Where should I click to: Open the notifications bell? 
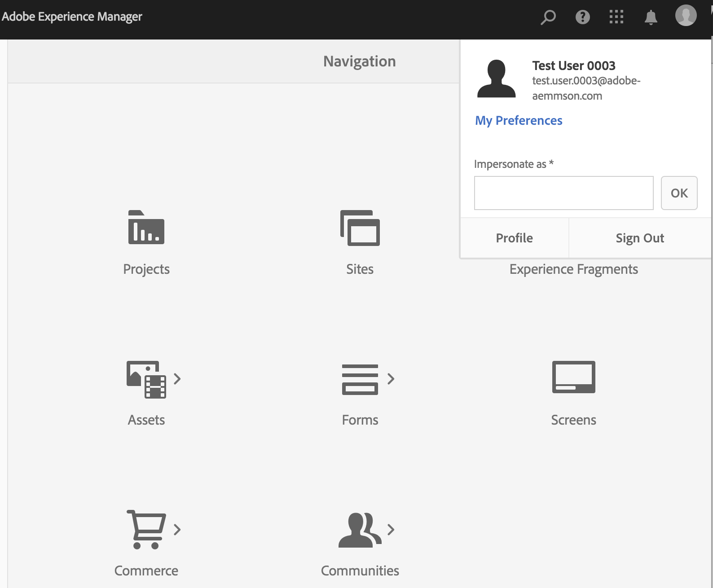coord(651,17)
